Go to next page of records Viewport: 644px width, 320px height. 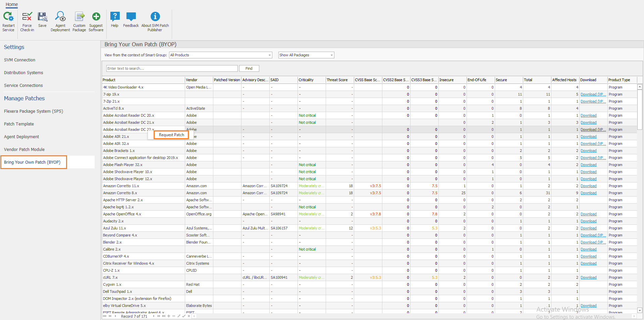coord(159,316)
